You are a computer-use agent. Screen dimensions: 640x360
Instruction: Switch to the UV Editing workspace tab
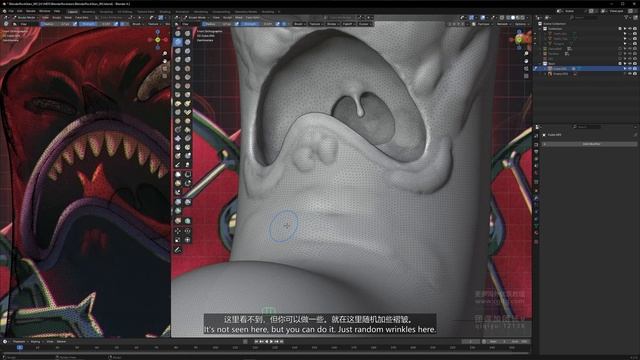pos(125,12)
